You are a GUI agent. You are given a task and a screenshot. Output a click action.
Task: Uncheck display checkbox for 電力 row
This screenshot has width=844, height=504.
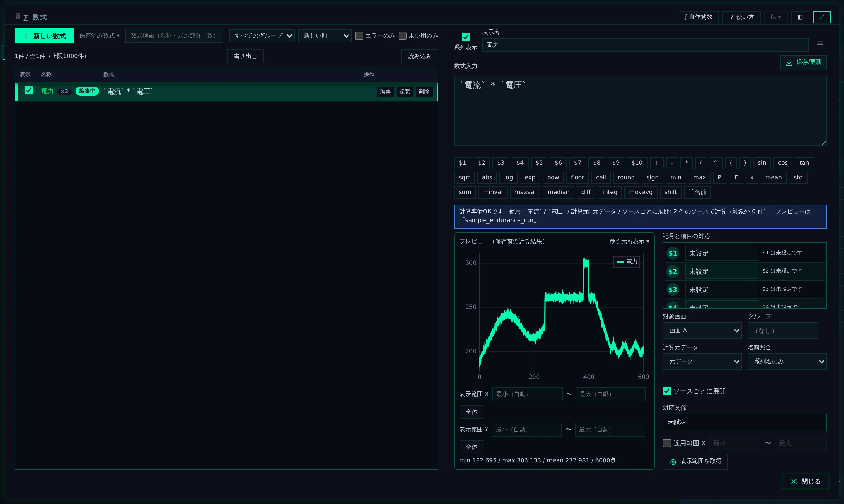pos(28,90)
